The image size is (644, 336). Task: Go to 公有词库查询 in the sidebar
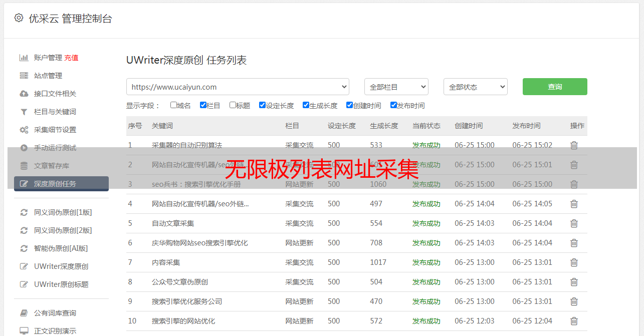click(55, 313)
